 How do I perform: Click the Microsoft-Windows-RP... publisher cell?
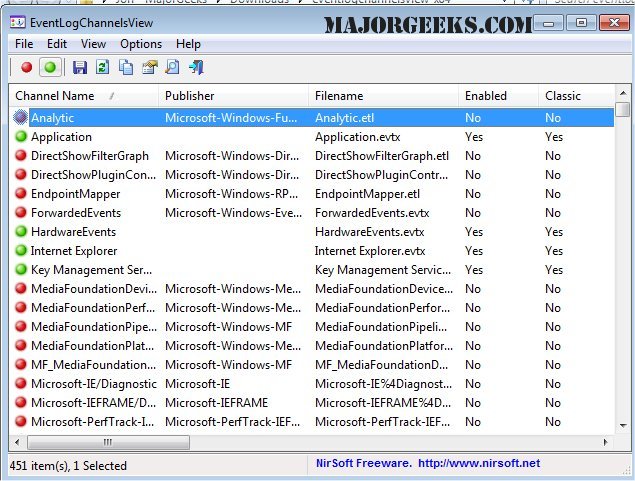click(x=231, y=194)
